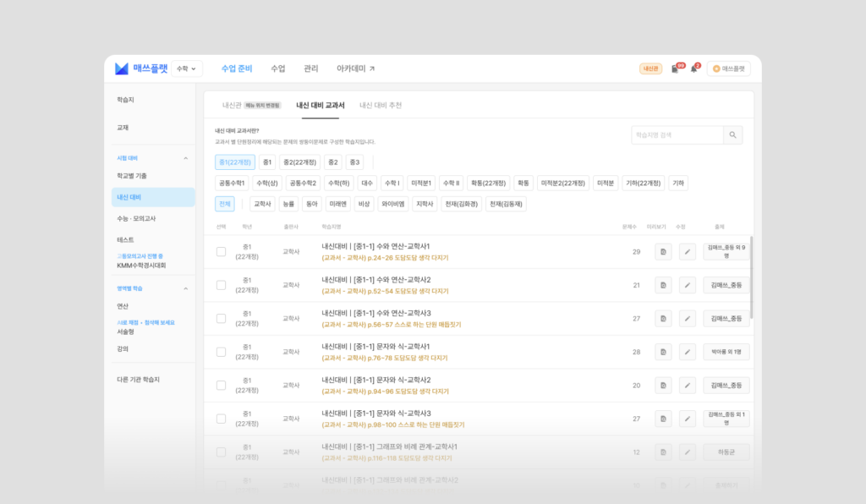Click the search magnifier icon
866x504 pixels.
click(732, 134)
